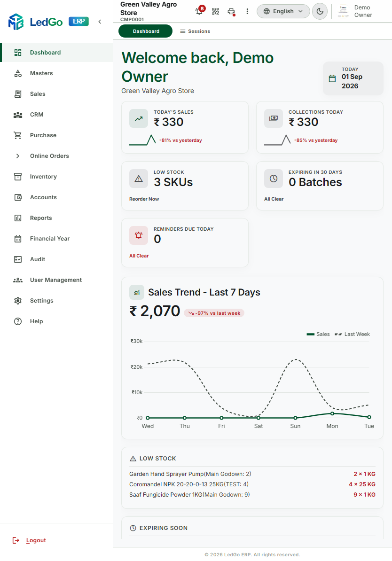Image resolution: width=392 pixels, height=561 pixels.
Task: Select the Dashboard tab
Action: point(146,31)
